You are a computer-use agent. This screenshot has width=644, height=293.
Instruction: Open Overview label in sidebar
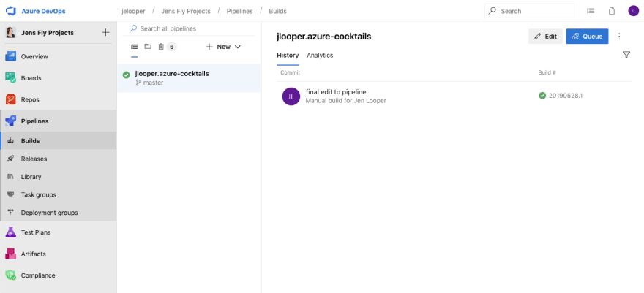(34, 56)
